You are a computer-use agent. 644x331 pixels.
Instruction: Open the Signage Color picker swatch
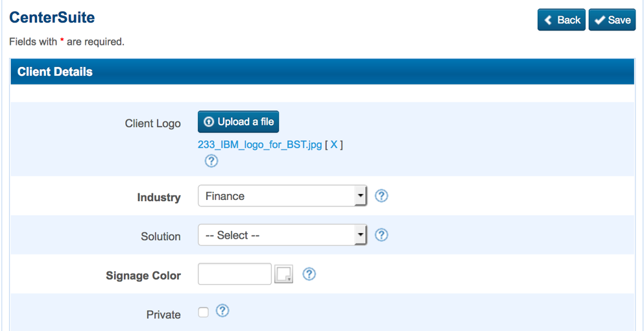(x=284, y=275)
